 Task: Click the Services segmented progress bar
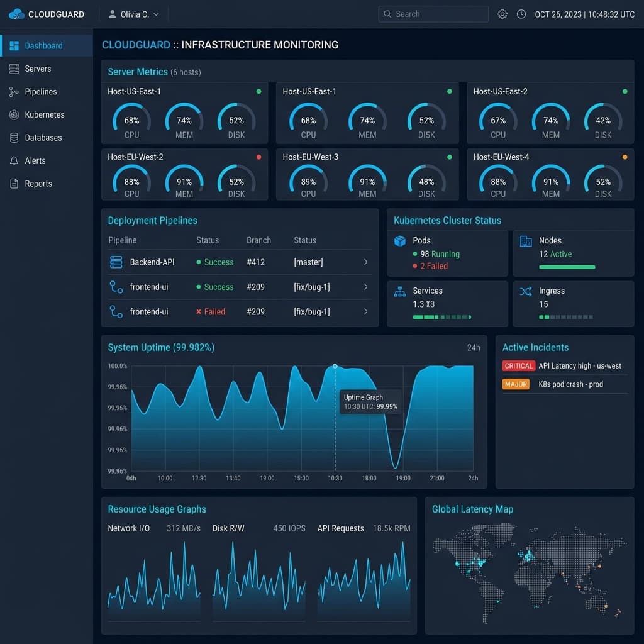tap(441, 317)
